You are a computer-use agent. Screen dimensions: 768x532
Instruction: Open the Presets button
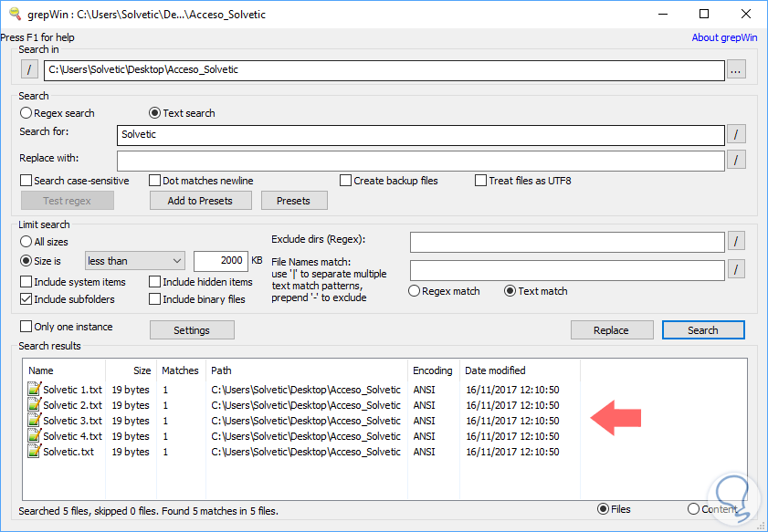pos(294,201)
